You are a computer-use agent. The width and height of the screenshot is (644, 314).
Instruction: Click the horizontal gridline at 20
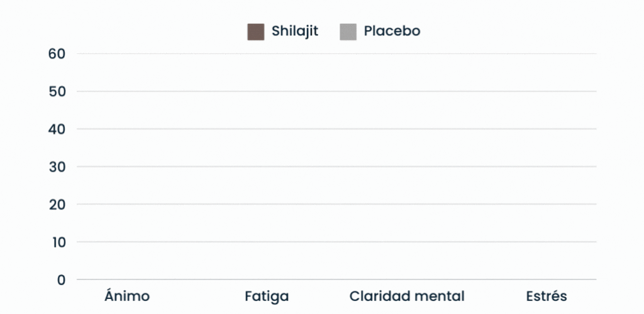click(336, 204)
